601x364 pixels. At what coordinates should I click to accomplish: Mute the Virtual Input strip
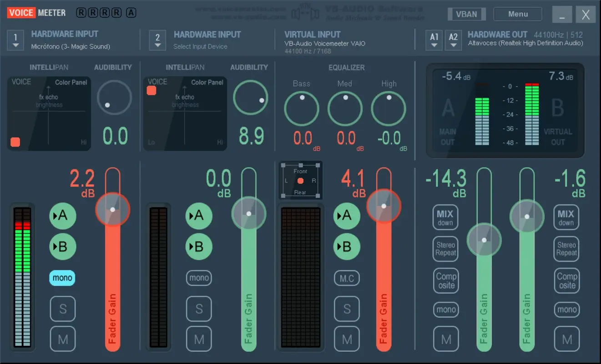coord(347,339)
